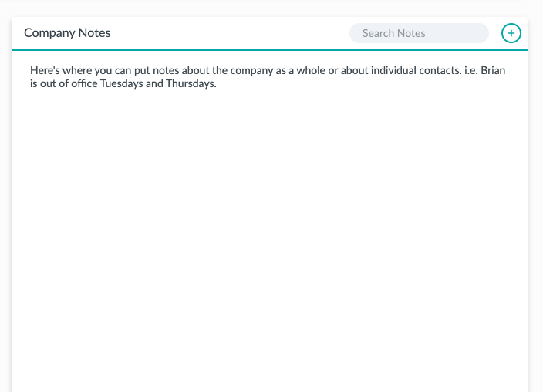Click the "Search Notes" placeholder text
The height and width of the screenshot is (392, 543).
coord(393,33)
